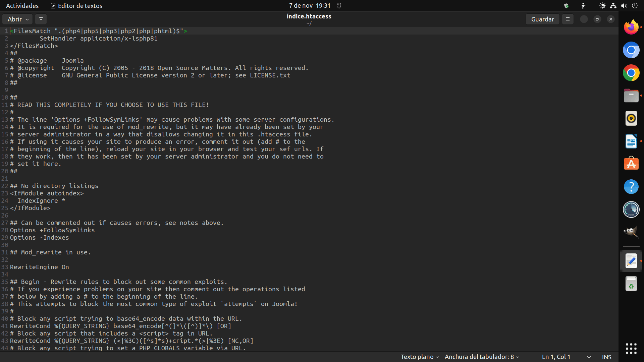Click the 'IndexIgnore *' line
644x362 pixels.
41,201
